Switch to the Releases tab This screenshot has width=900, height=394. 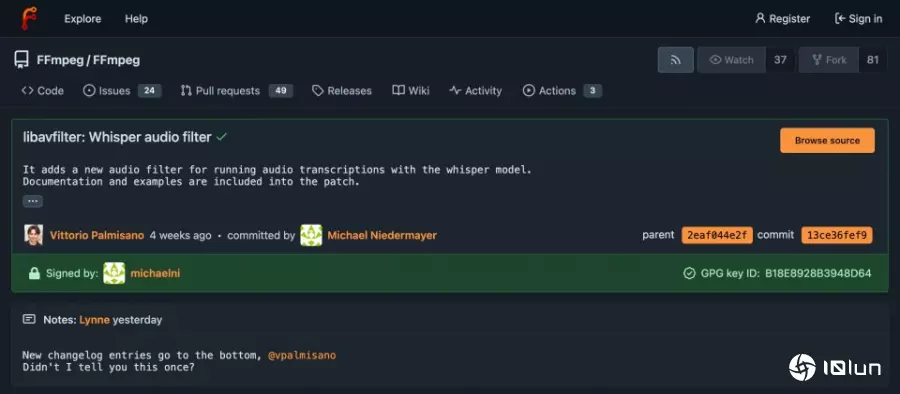(x=342, y=91)
